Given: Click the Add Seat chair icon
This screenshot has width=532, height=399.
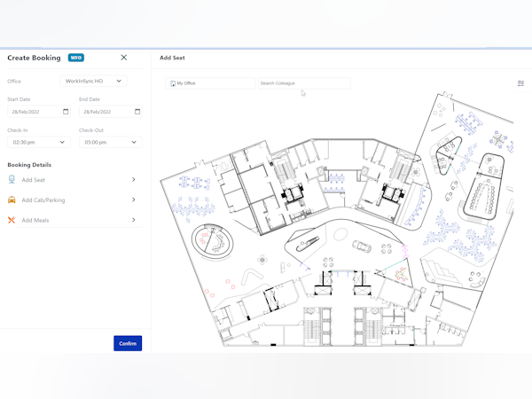Looking at the screenshot, I should tap(12, 179).
